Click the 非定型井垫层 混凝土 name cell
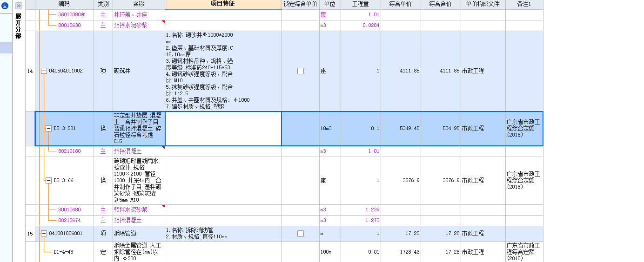The image size is (644, 262). (x=139, y=129)
